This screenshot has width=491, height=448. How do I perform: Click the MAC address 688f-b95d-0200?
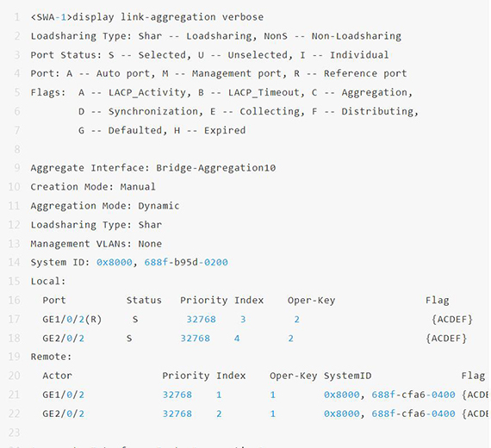(186, 262)
